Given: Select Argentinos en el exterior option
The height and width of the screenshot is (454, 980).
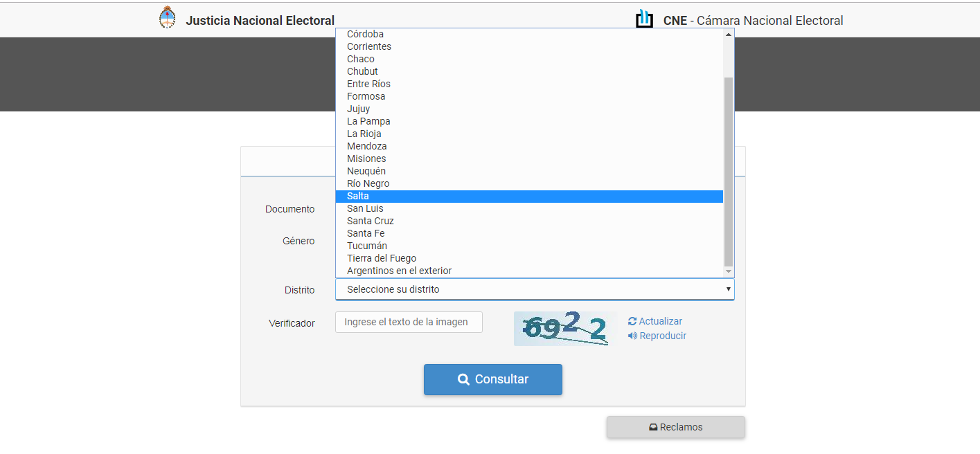Looking at the screenshot, I should [x=399, y=271].
